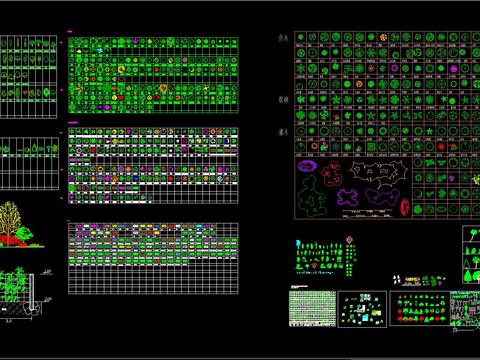This screenshot has width=480, height=360.
Task: Click the 乔木 category label
Action: [283, 38]
